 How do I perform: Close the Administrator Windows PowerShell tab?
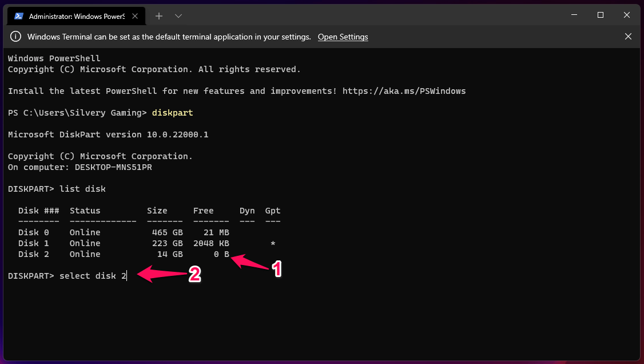tap(136, 16)
